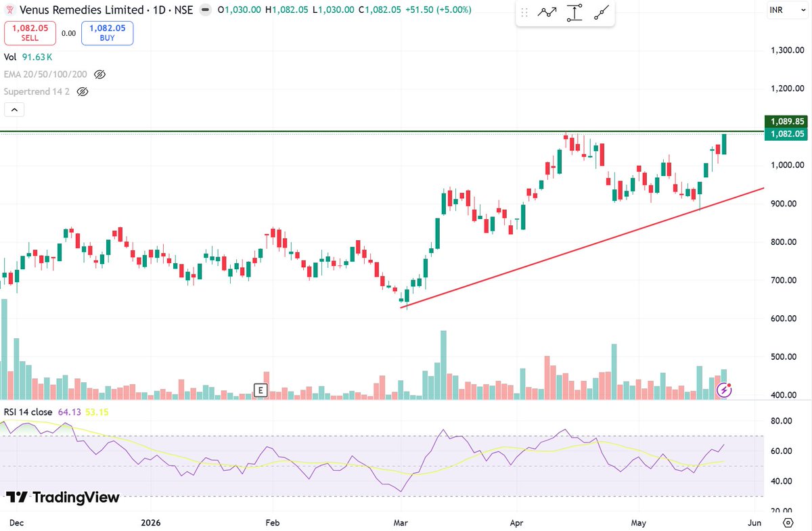This screenshot has width=812, height=531.
Task: Click the Venus Remedies company logo icon
Action: (x=9, y=10)
